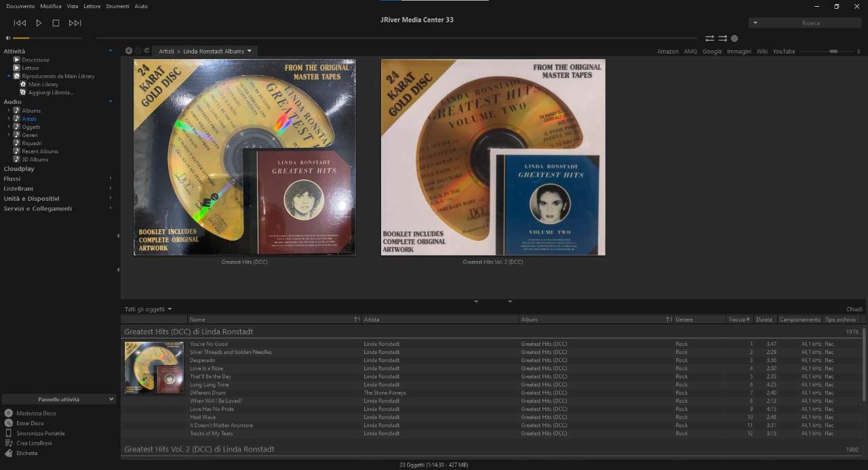Open the Linda Ronstadt Albums breadcrumb dropdown
868x470 pixels.
click(250, 51)
